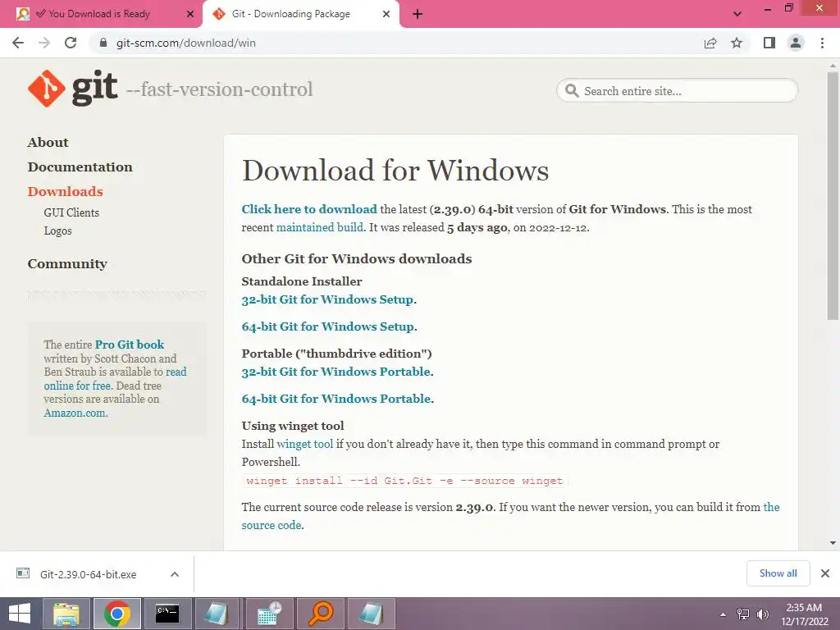
Task: Switch to 'You Download is Ready' tab
Action: [99, 14]
